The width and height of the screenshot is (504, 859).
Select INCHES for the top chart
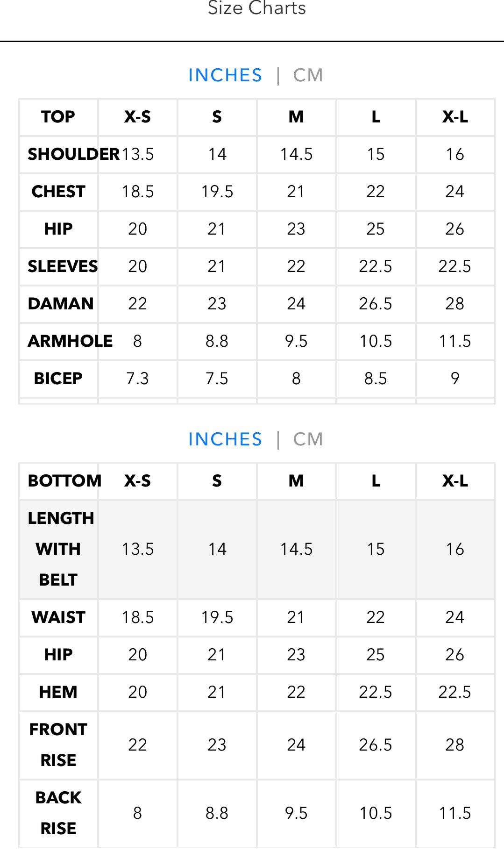click(225, 75)
